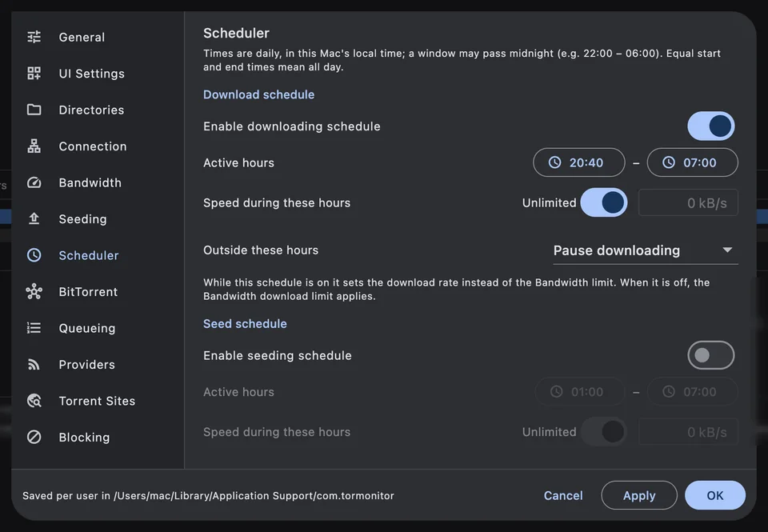Click Unlimited label in Download schedule
The image size is (768, 532).
[549, 203]
